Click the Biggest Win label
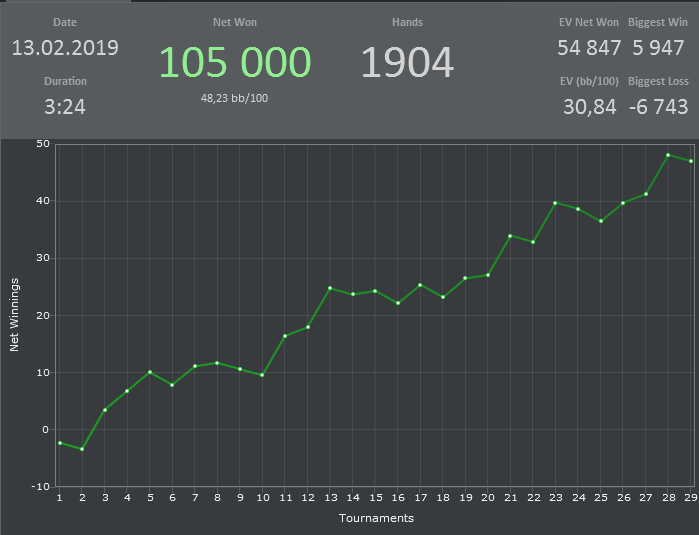This screenshot has height=535, width=699. (658, 22)
